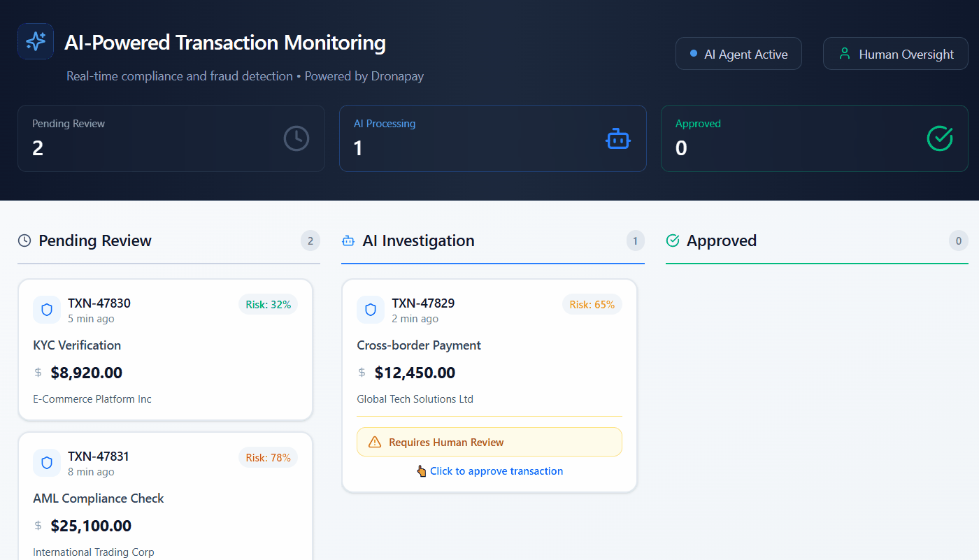Click the shield icon on TXN-47830
Screen dimensions: 979x560
(x=47, y=310)
